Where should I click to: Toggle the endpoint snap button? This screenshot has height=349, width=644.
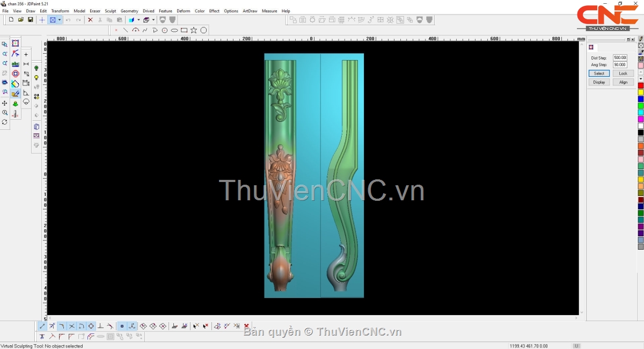pos(42,326)
